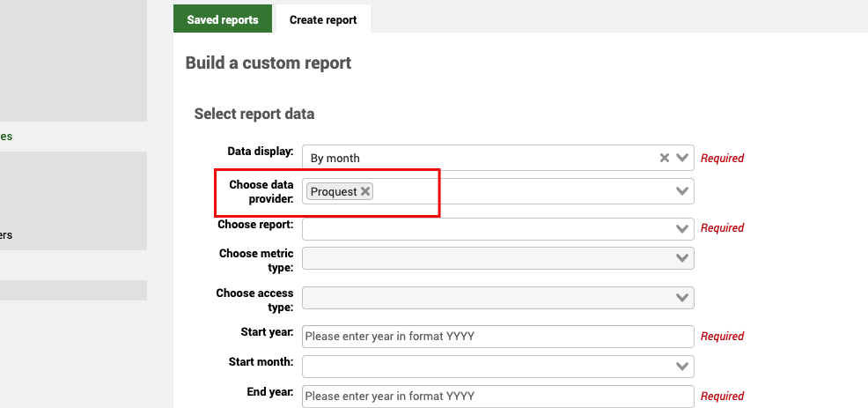This screenshot has width=868, height=408.
Task: Click the Data display chevron arrow
Action: [682, 158]
